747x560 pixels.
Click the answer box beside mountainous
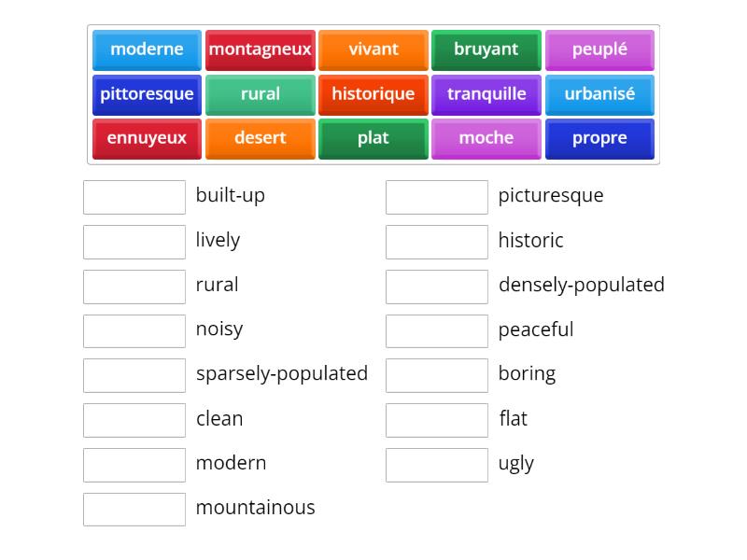(134, 509)
